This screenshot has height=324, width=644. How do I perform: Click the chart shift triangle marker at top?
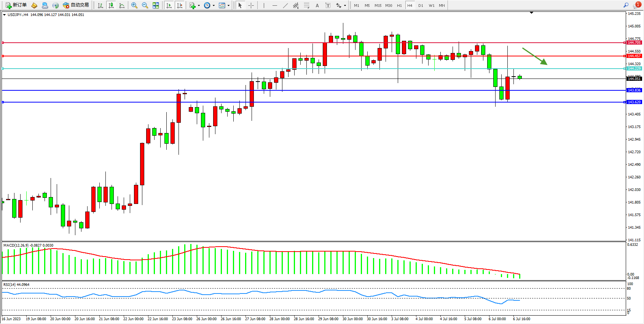click(x=531, y=13)
